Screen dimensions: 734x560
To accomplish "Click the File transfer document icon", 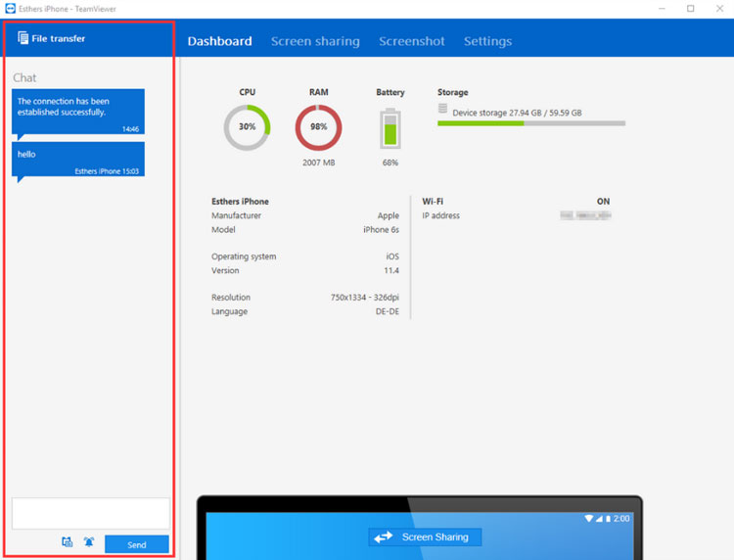I will (23, 39).
